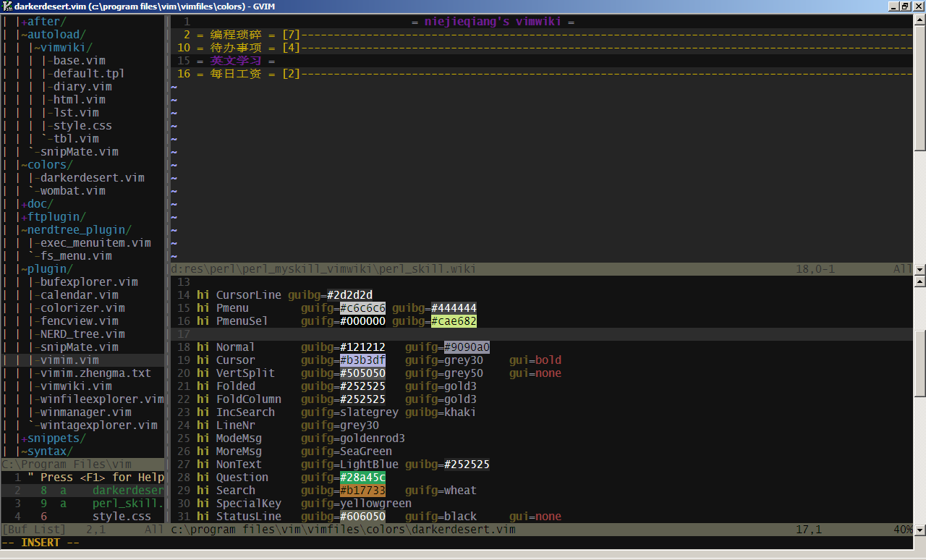This screenshot has width=926, height=560.
Task: Select tbl.vim file entry
Action: click(76, 139)
